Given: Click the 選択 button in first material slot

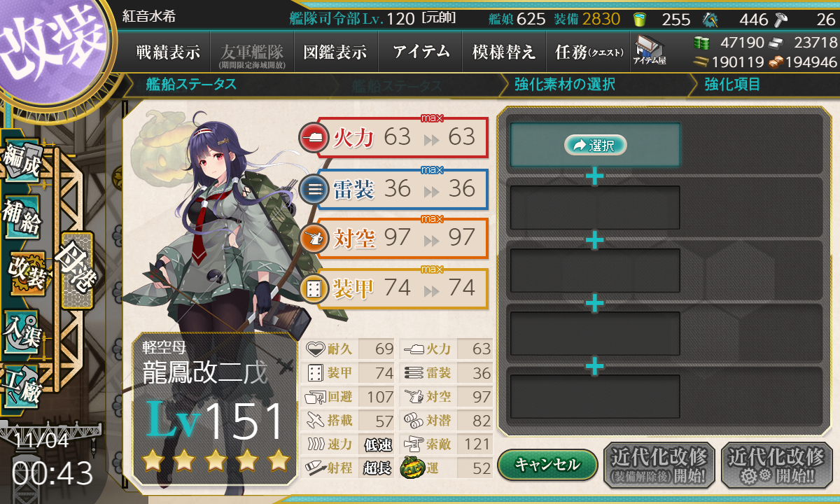Looking at the screenshot, I should click(x=595, y=145).
